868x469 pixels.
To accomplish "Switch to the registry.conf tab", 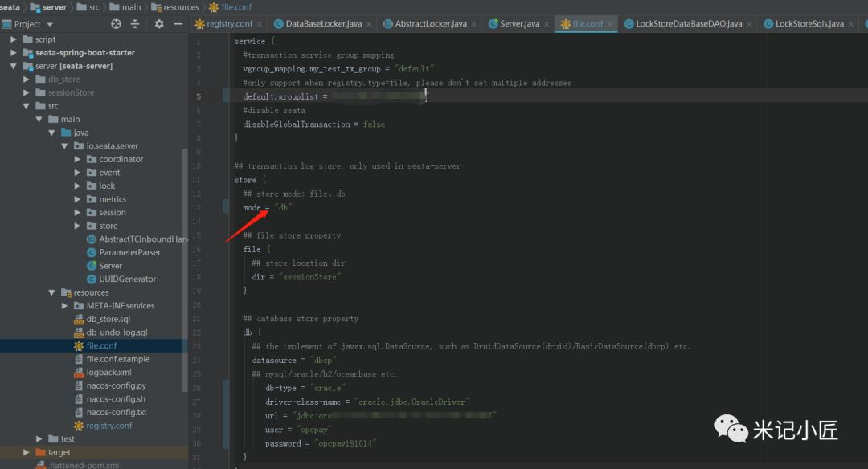I will pyautogui.click(x=229, y=24).
